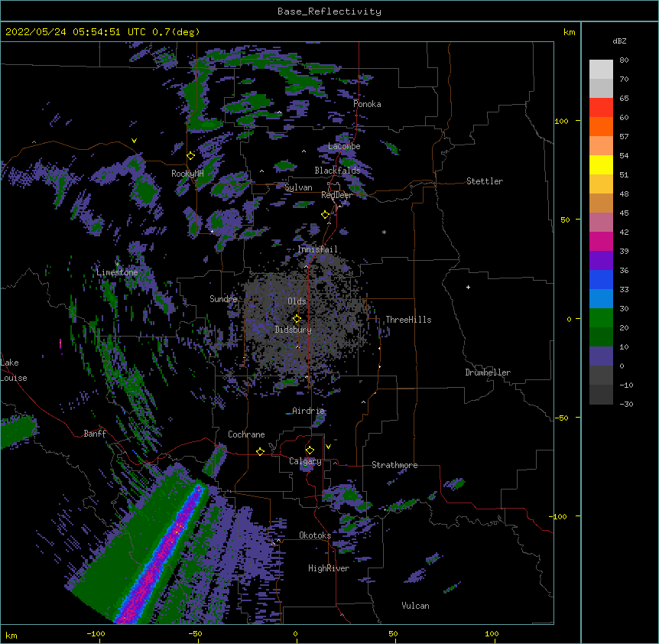Click the 50 tick on bottom horizontal axis

coord(393,633)
